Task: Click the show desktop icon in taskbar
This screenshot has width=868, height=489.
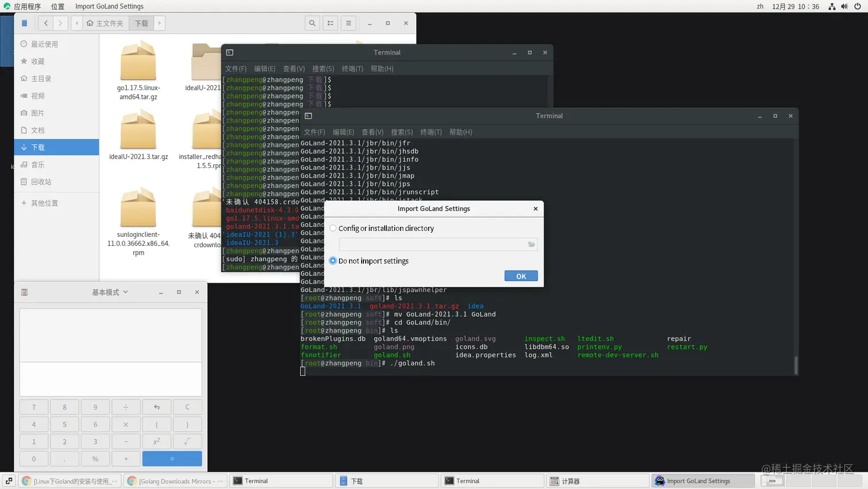Action: pyautogui.click(x=9, y=481)
